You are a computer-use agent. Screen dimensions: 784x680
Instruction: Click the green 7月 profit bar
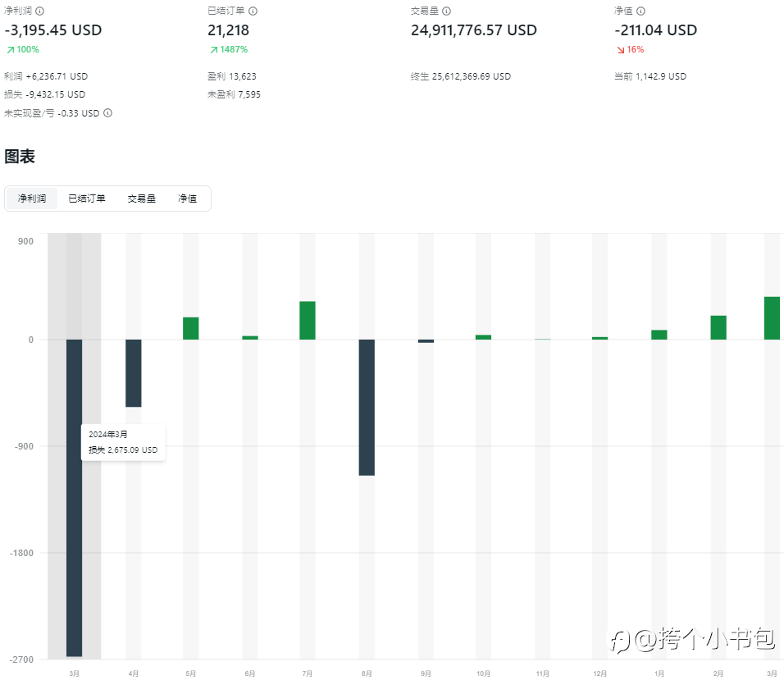[x=308, y=321]
